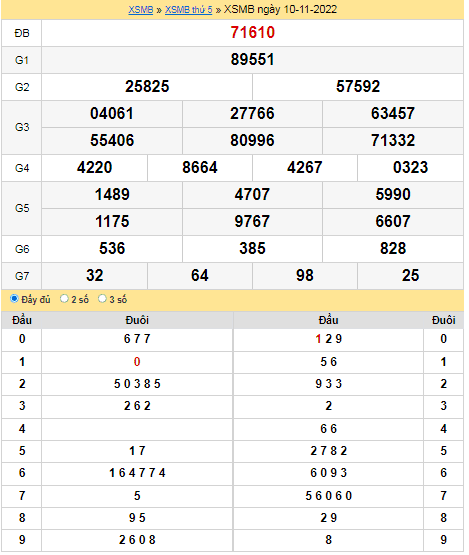Click G5 number 1489
This screenshot has height=555, width=469.
[x=112, y=195]
